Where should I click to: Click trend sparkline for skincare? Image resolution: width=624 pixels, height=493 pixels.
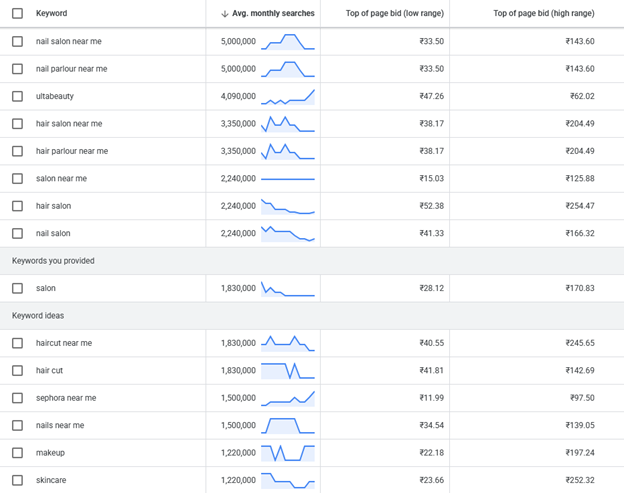[288, 480]
